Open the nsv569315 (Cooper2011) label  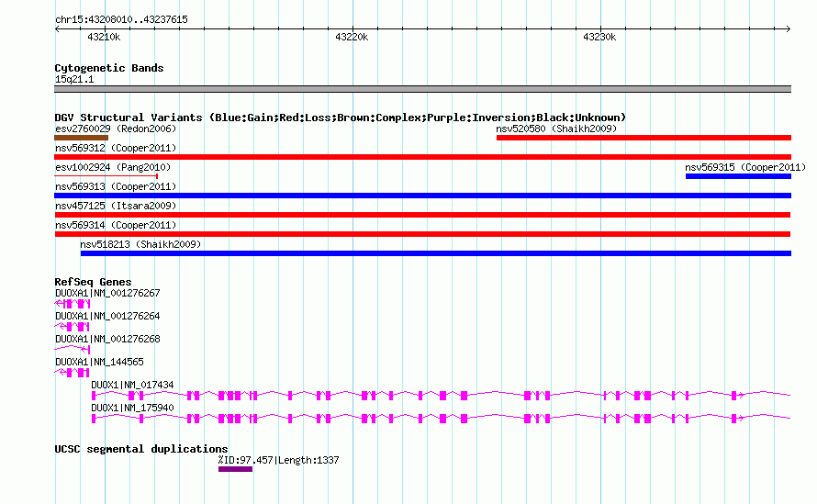pos(745,167)
